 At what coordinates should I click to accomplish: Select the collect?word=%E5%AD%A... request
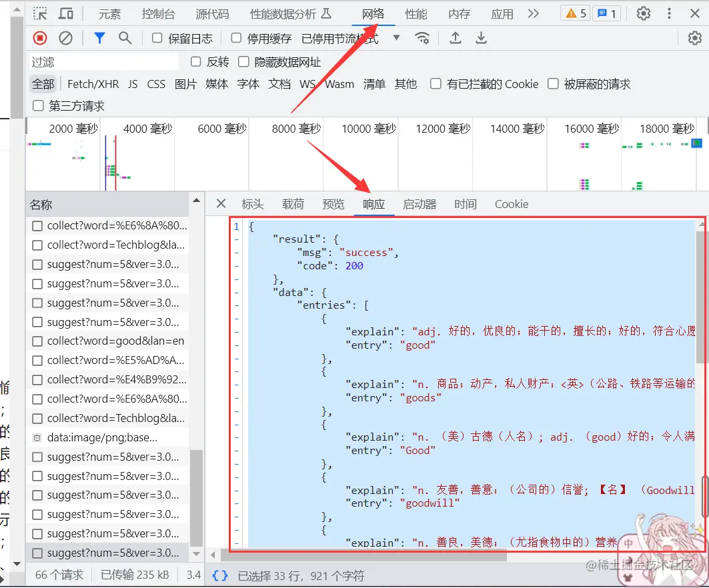point(107,361)
